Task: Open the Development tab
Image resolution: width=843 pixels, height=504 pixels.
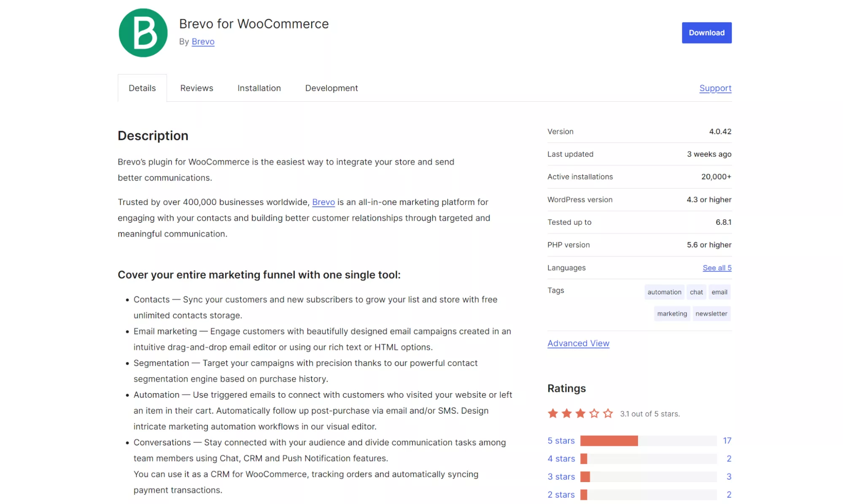Action: [x=331, y=88]
